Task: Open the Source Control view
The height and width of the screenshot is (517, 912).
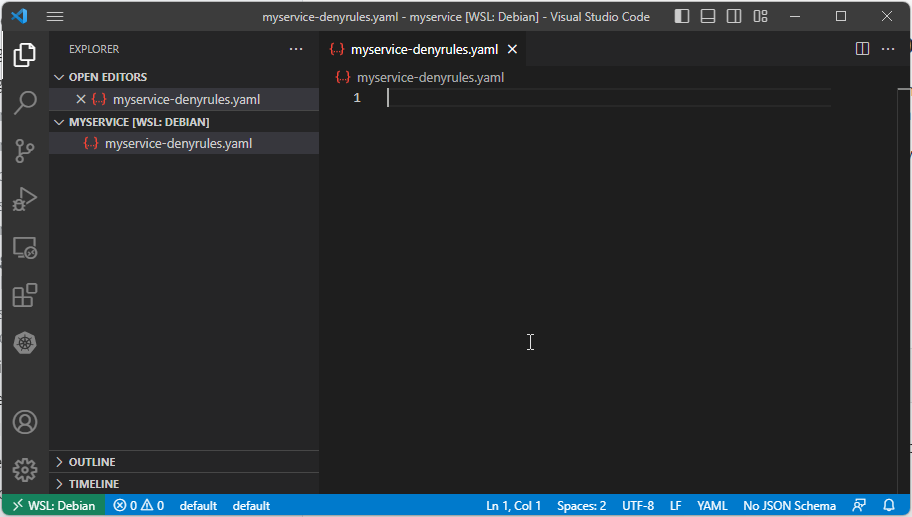Action: coord(25,151)
